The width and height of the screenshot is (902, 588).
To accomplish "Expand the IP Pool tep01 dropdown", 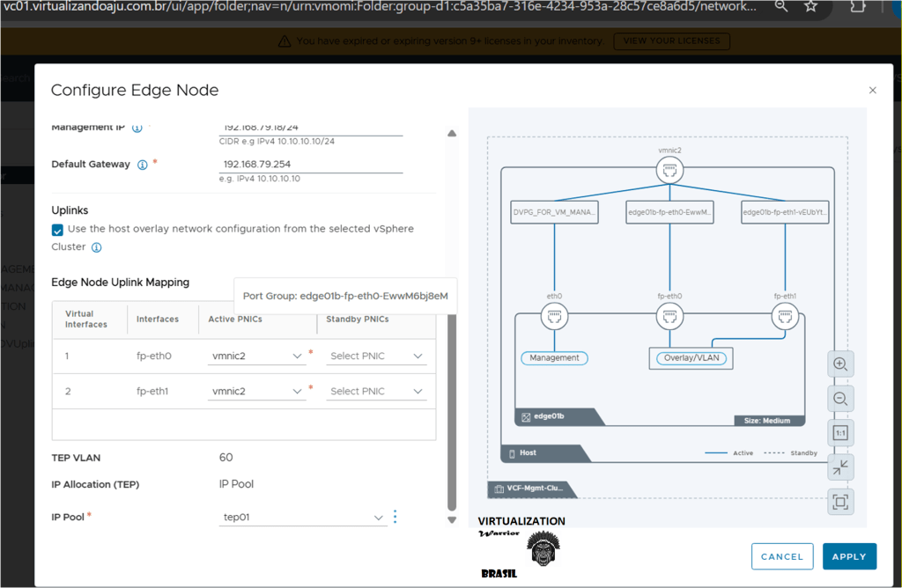I will tap(302, 518).
